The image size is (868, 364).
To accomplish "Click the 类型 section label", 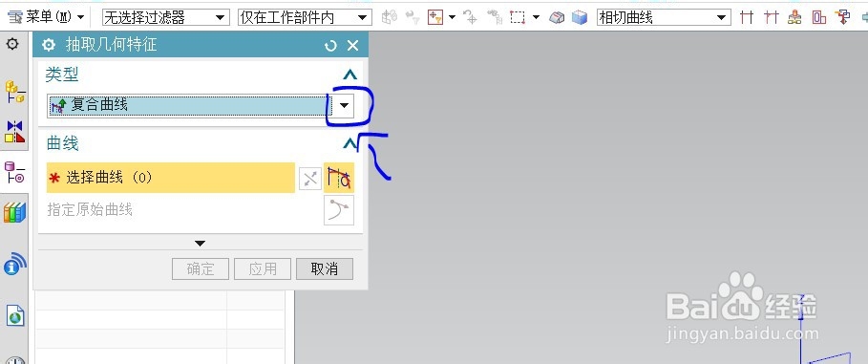I will pos(62,75).
